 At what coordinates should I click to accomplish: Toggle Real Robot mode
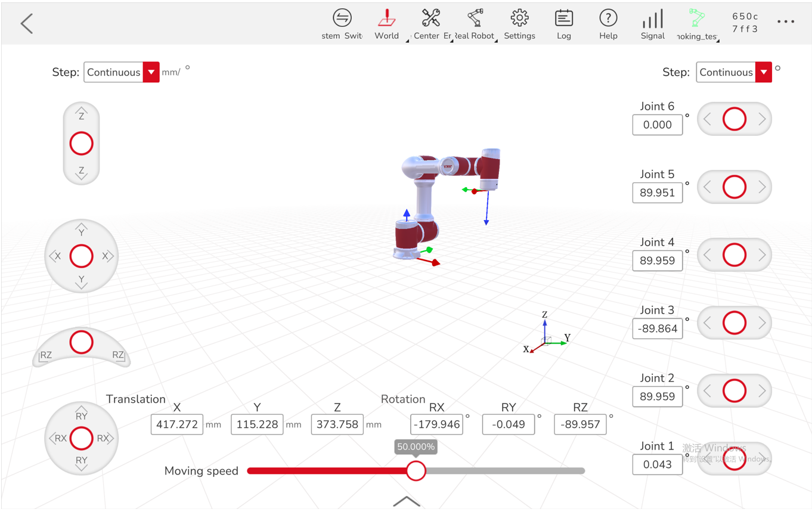474,23
